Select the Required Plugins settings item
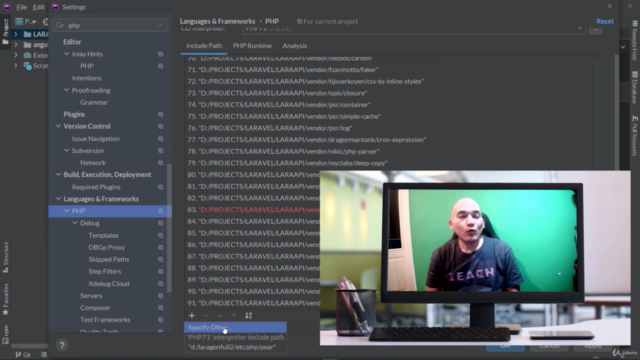 coord(96,187)
